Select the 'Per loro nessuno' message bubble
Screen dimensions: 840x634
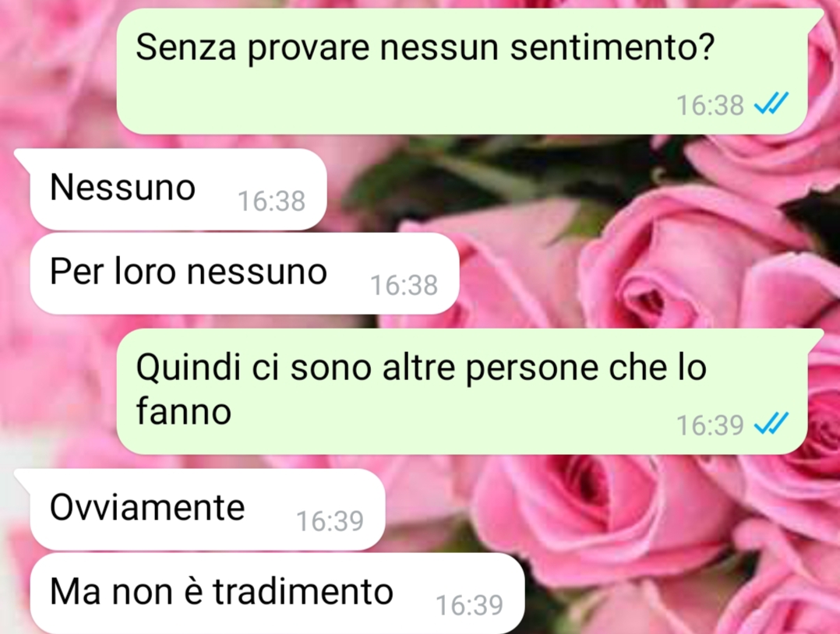click(x=245, y=273)
